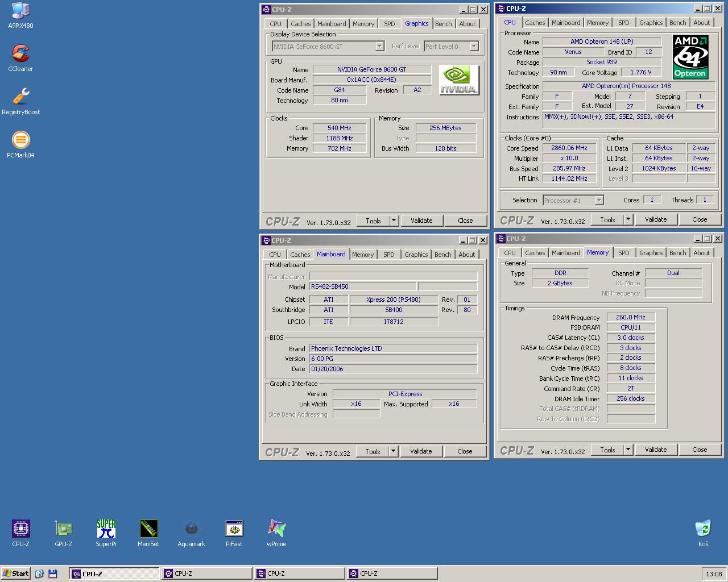Open the Start menu

click(15, 573)
